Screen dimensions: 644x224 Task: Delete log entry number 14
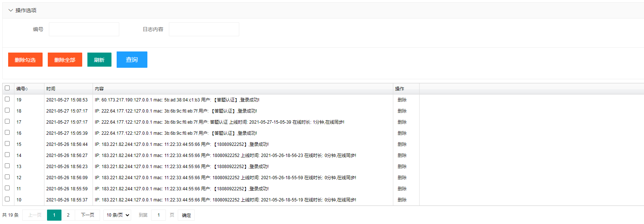(x=402, y=156)
